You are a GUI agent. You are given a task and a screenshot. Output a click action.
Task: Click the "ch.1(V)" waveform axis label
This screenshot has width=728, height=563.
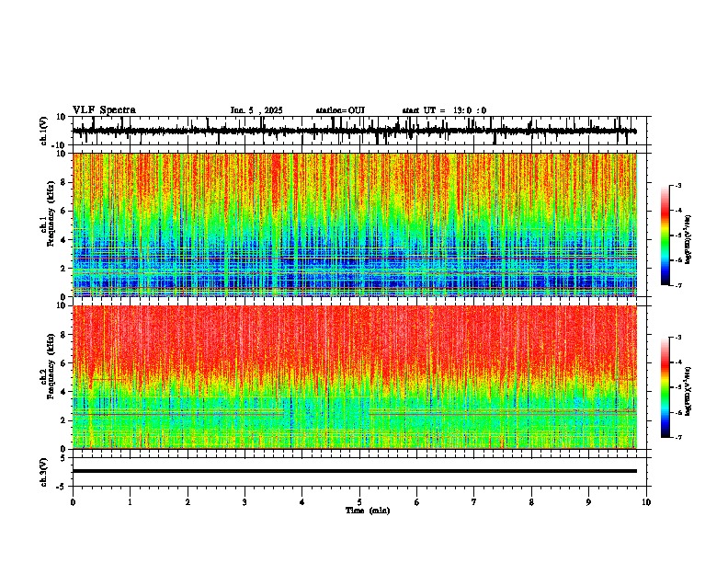(x=44, y=131)
